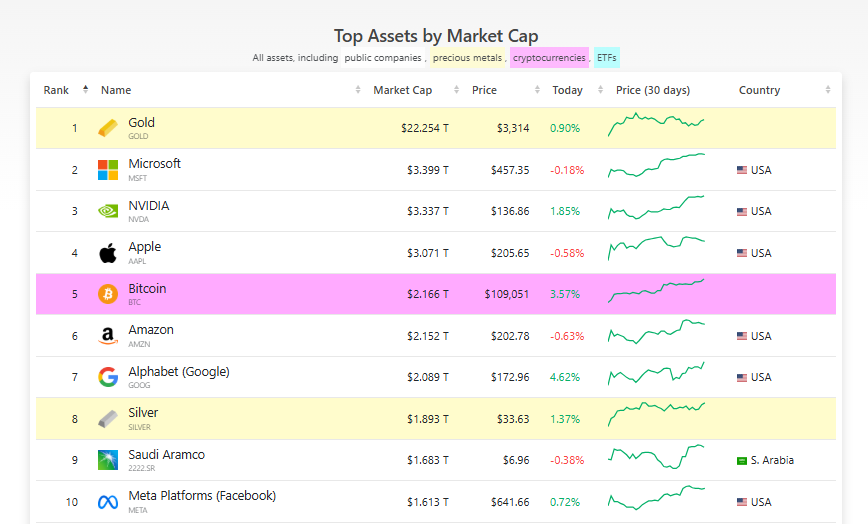Click the USA flag in Alphabet row
This screenshot has height=524, width=868.
pyautogui.click(x=742, y=377)
